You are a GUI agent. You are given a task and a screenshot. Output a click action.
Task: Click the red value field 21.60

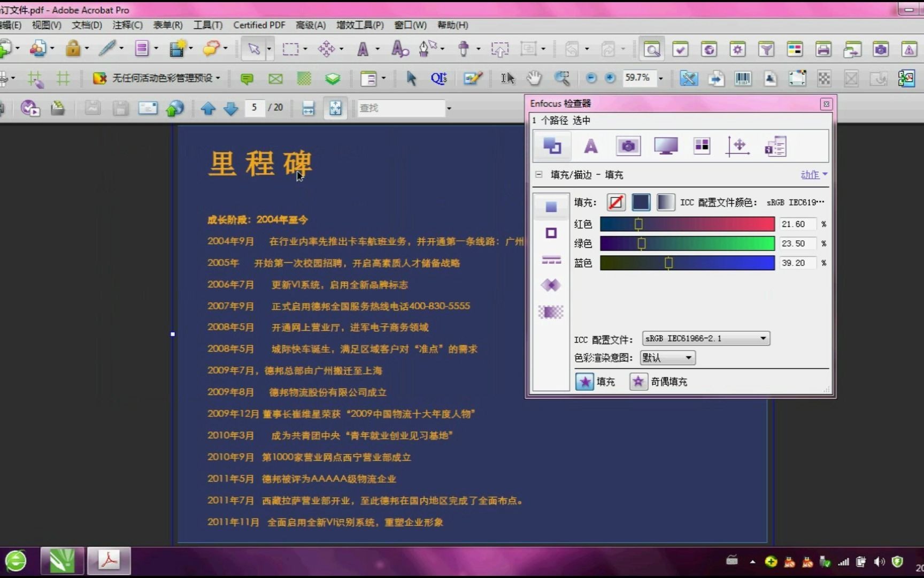[797, 224]
